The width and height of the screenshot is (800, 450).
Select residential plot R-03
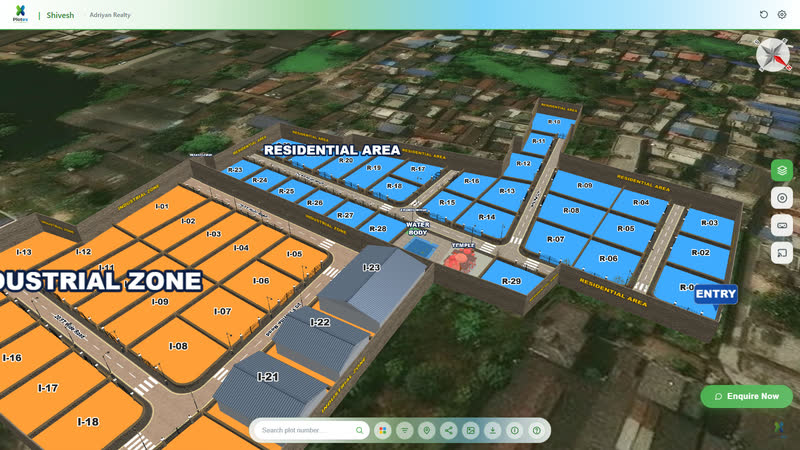709,226
